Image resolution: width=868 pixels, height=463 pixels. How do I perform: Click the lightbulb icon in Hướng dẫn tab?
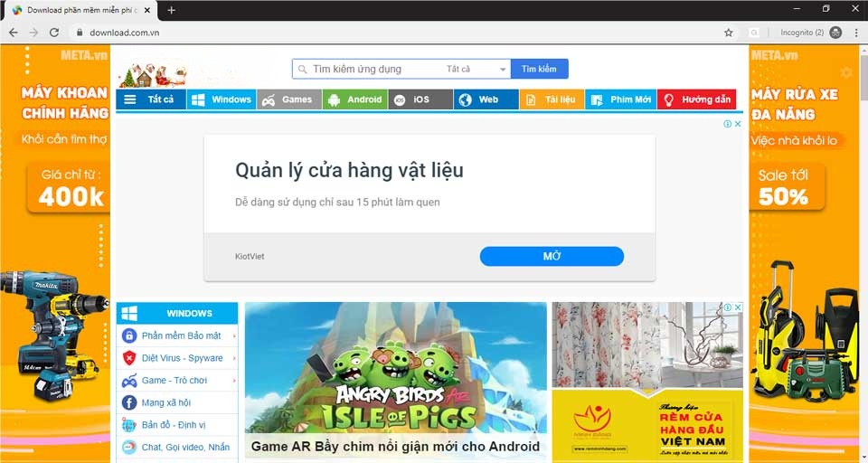click(669, 100)
